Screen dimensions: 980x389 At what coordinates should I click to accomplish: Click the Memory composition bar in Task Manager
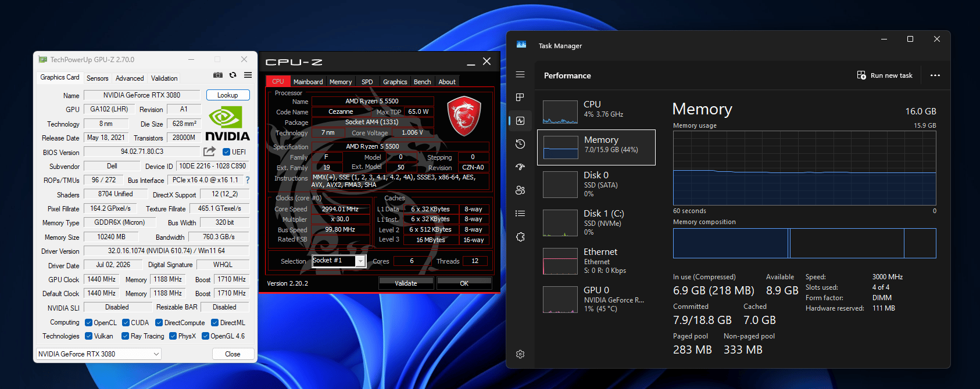[804, 243]
